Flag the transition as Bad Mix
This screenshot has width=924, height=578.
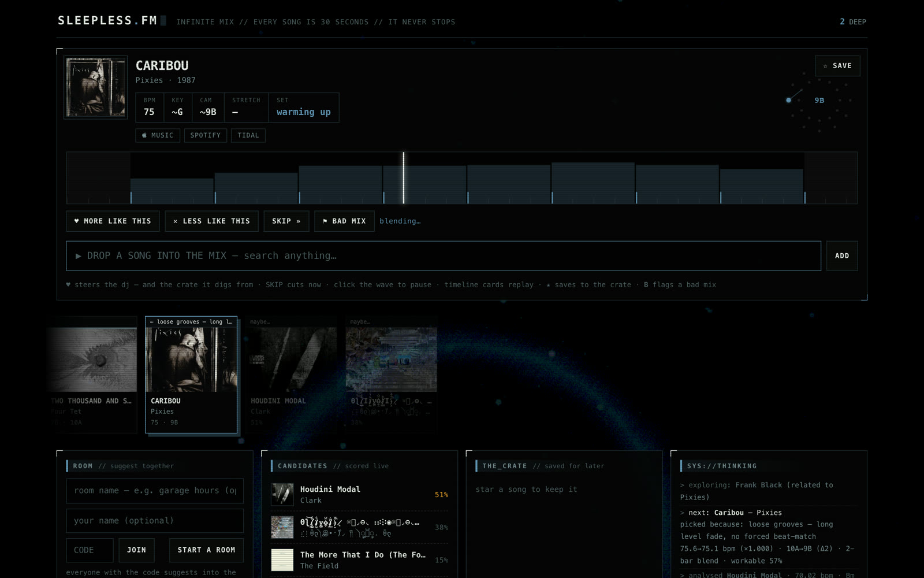[344, 221]
